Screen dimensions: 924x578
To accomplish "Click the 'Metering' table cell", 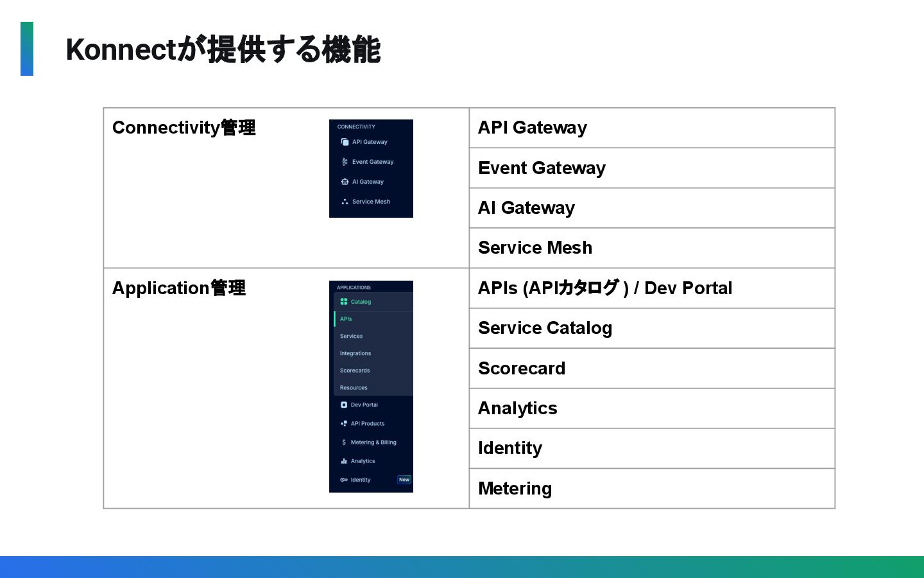I will pos(652,489).
